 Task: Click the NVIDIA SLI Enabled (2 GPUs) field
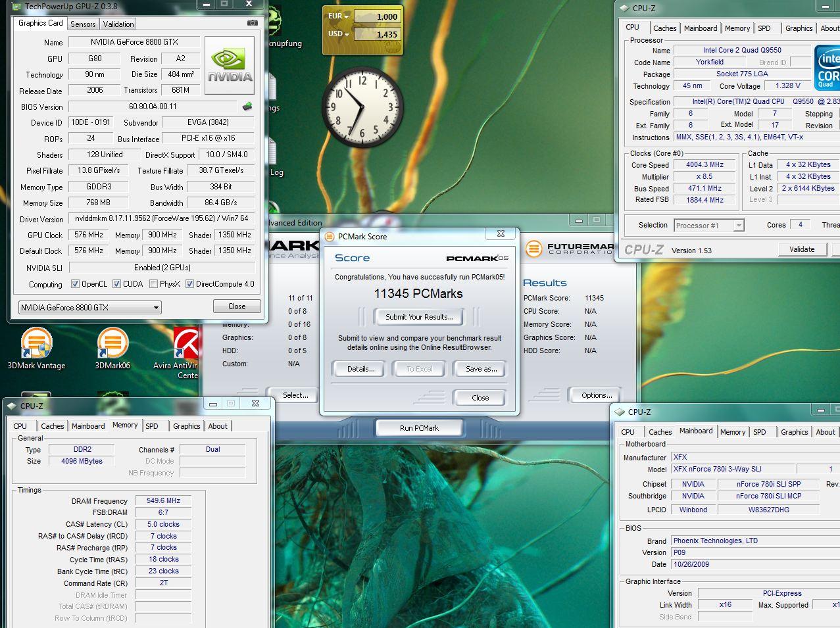[162, 268]
